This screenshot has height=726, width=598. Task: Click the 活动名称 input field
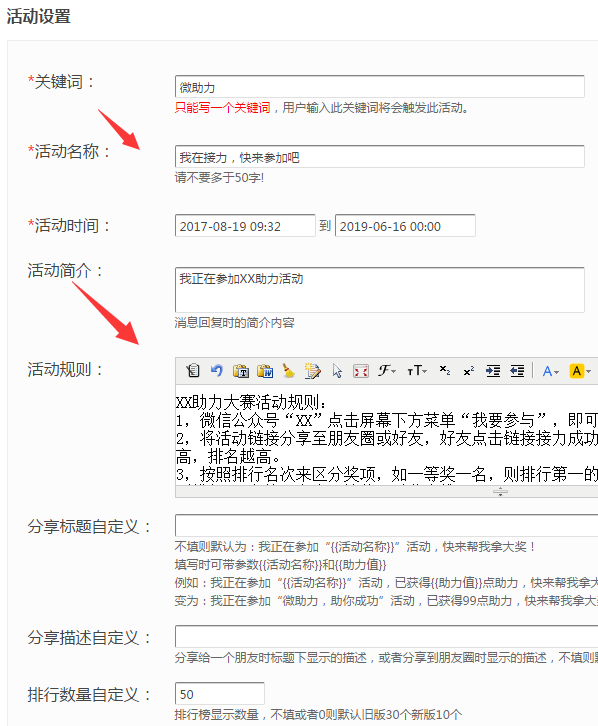coord(380,156)
